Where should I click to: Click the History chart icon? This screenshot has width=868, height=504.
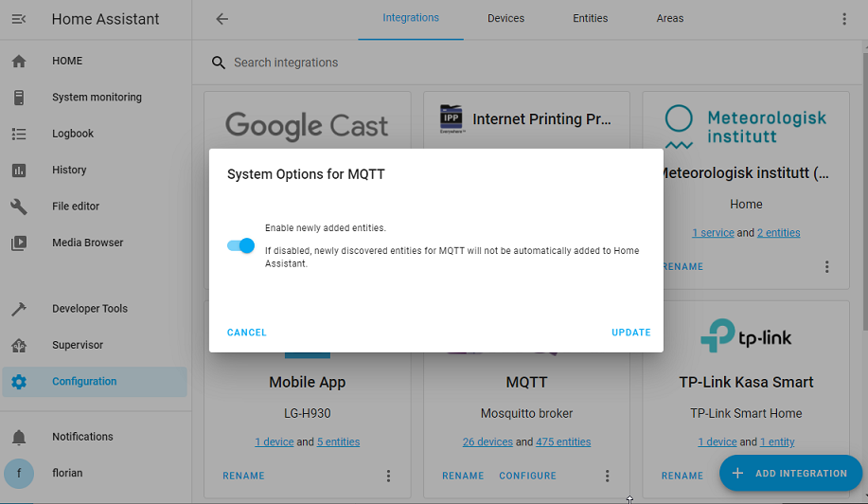pos(19,170)
